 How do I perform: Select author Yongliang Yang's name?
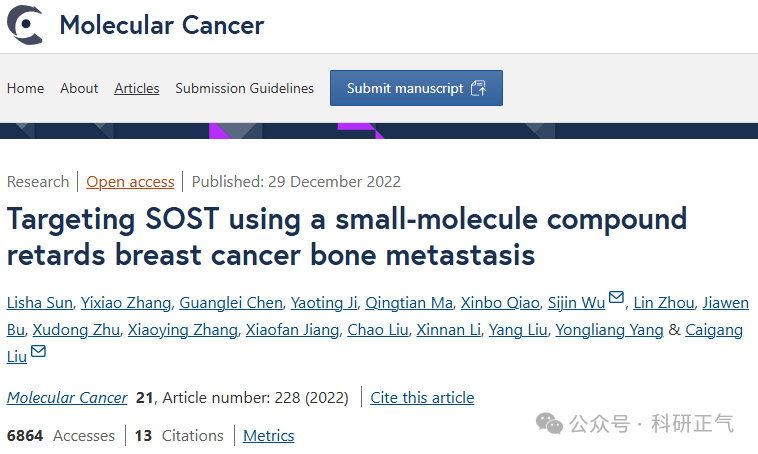(x=609, y=330)
